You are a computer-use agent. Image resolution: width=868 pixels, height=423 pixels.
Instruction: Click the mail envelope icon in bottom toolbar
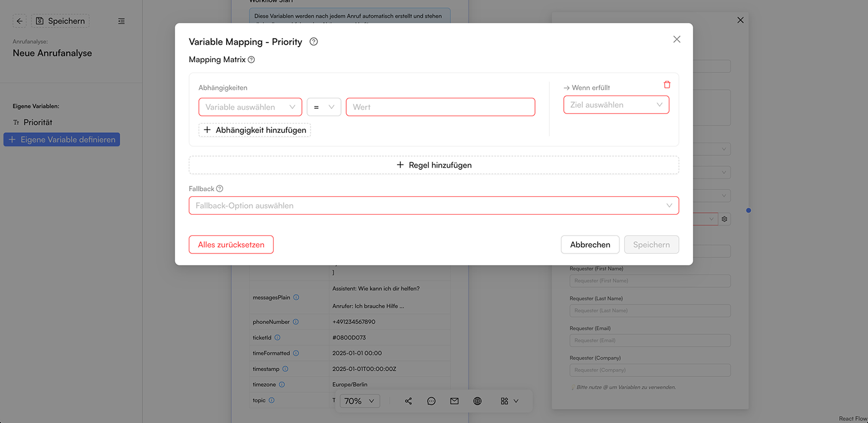454,401
